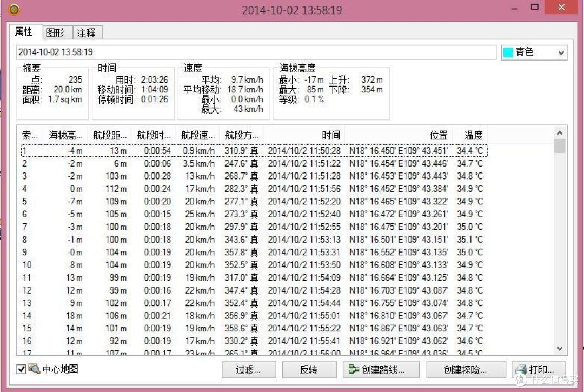584x392 pixels.
Task: Sort by the 温度 column header
Action: 470,135
